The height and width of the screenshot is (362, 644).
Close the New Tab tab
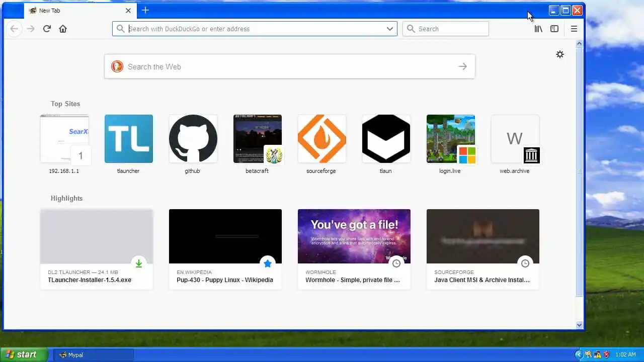point(128,10)
